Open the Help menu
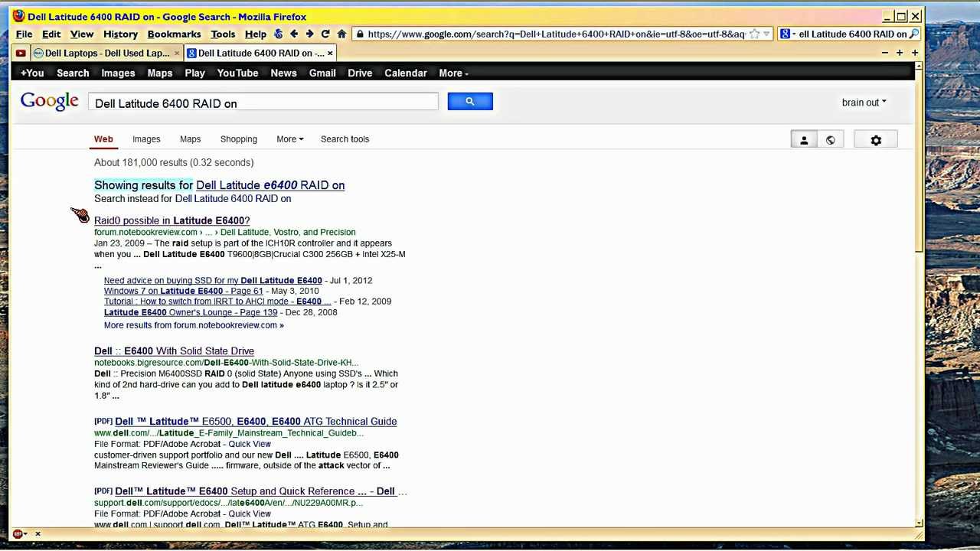This screenshot has width=980, height=551. [256, 34]
